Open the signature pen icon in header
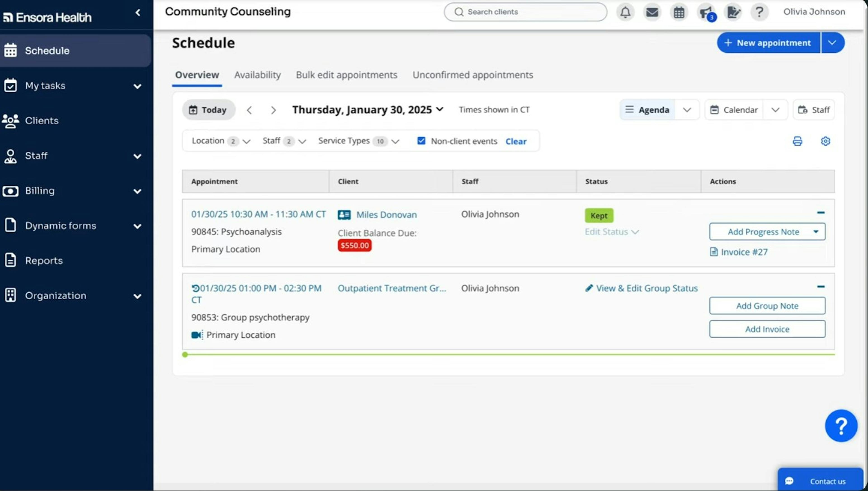This screenshot has height=491, width=868. coord(733,12)
